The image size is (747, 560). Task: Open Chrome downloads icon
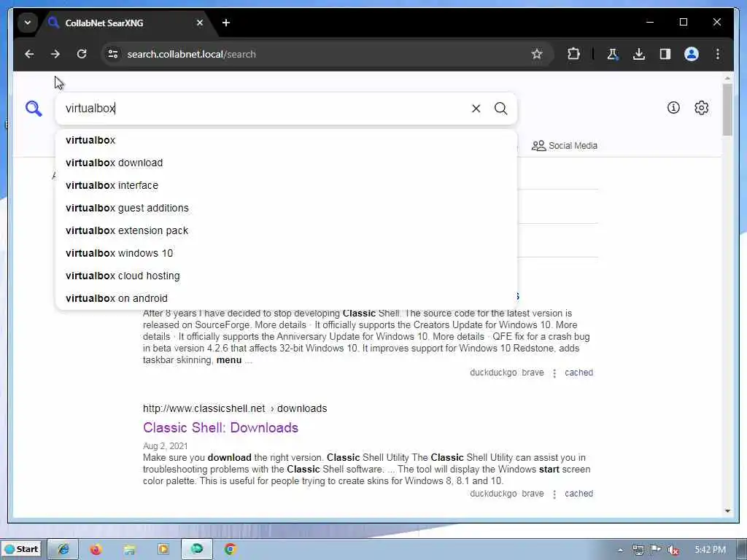[x=639, y=54]
